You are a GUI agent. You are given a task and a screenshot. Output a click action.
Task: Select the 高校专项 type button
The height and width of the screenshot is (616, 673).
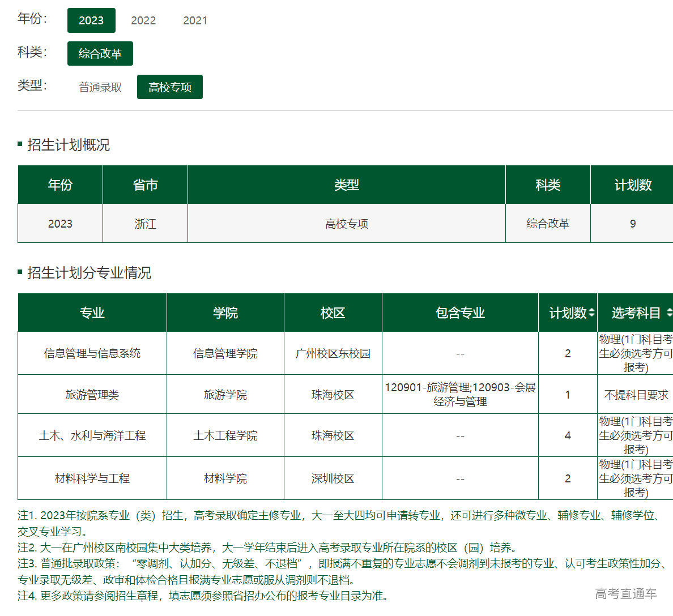[x=170, y=87]
